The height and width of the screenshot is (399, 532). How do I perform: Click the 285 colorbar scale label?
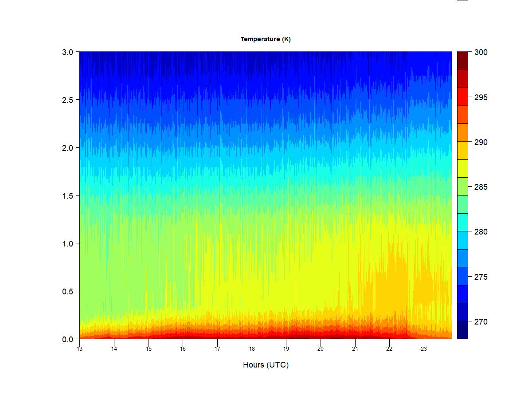click(481, 187)
